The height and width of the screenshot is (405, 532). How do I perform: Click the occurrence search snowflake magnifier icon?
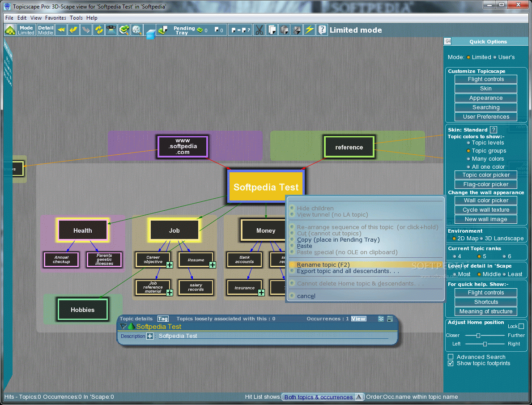tap(136, 30)
